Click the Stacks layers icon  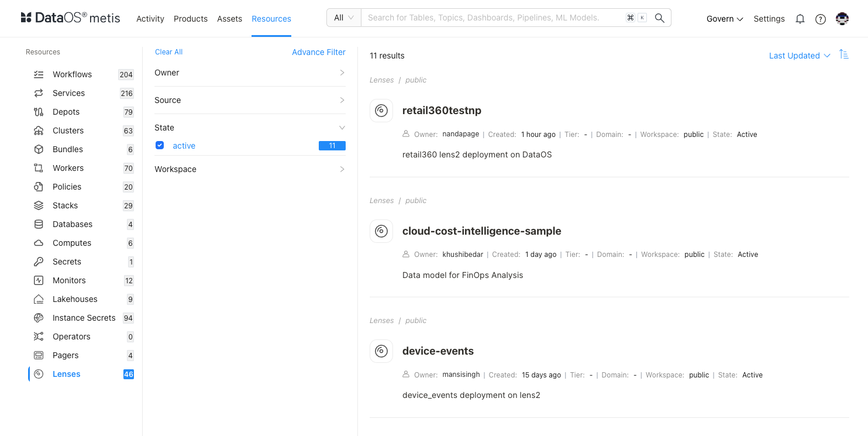[x=39, y=205]
